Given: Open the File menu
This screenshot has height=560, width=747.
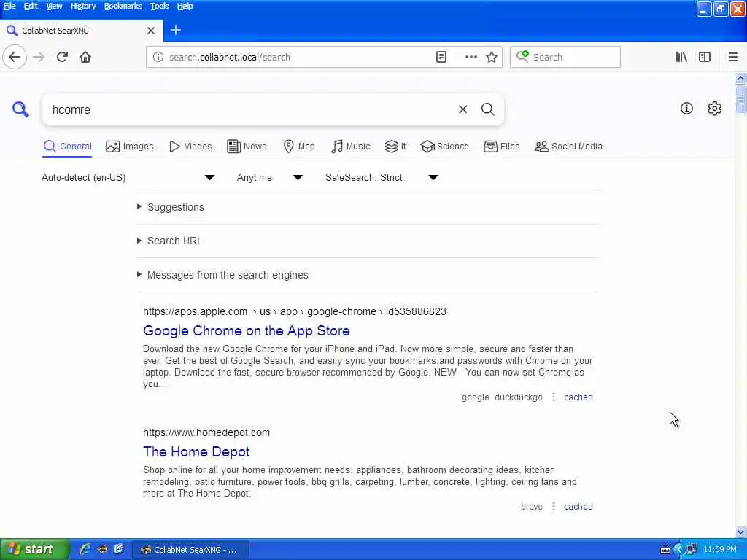Looking at the screenshot, I should pyautogui.click(x=9, y=6).
